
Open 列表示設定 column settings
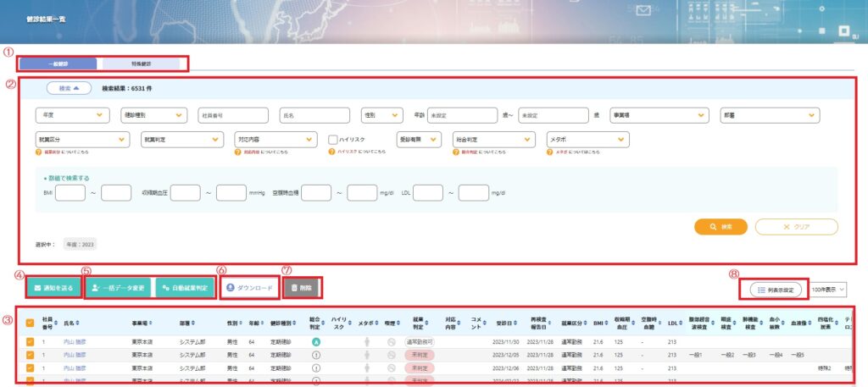click(x=776, y=289)
